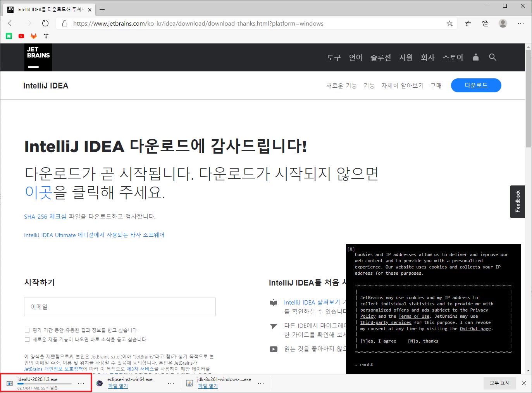The image size is (532, 393).
Task: Open the favorites list icon
Action: tap(468, 23)
